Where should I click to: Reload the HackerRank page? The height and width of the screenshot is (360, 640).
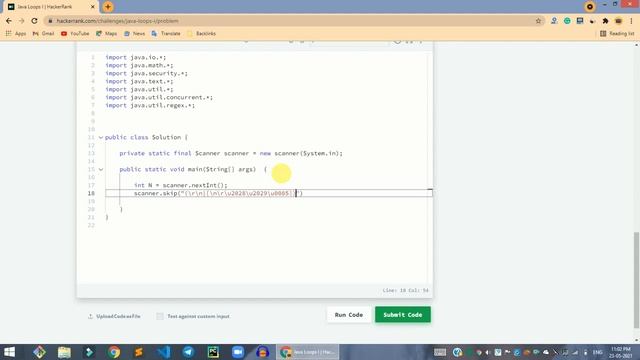34,21
